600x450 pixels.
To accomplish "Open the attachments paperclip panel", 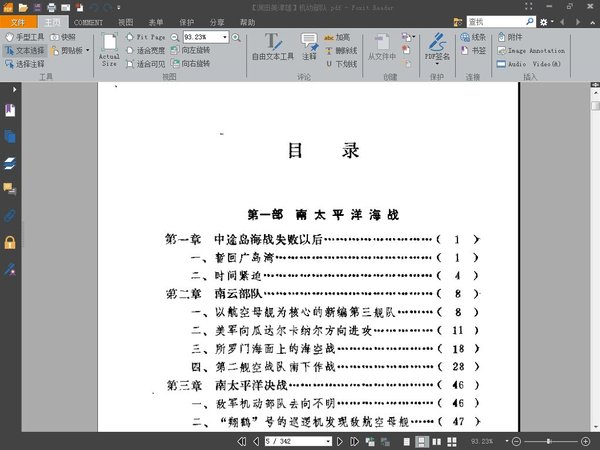I will tap(10, 216).
